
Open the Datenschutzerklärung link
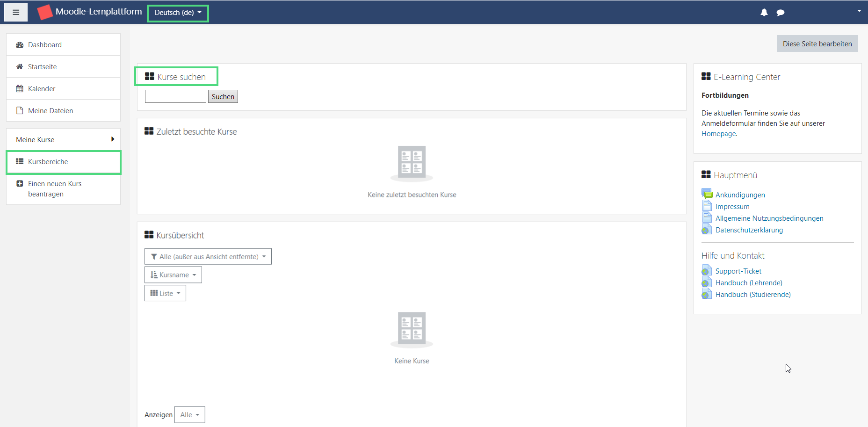tap(749, 230)
